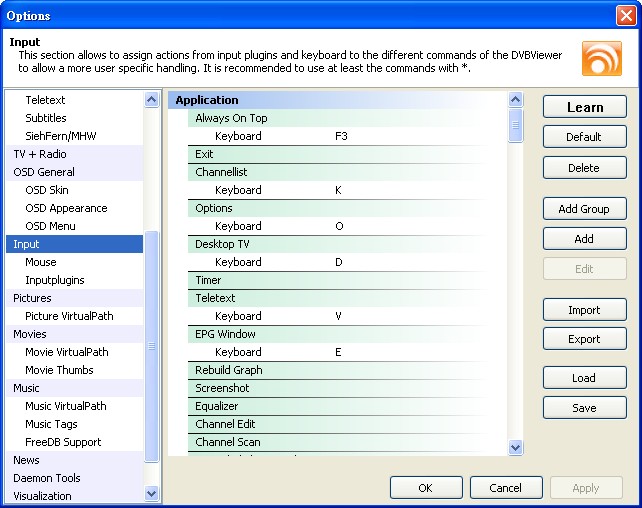Click the Learn button
Viewport: 642px width, 508px height.
[585, 107]
